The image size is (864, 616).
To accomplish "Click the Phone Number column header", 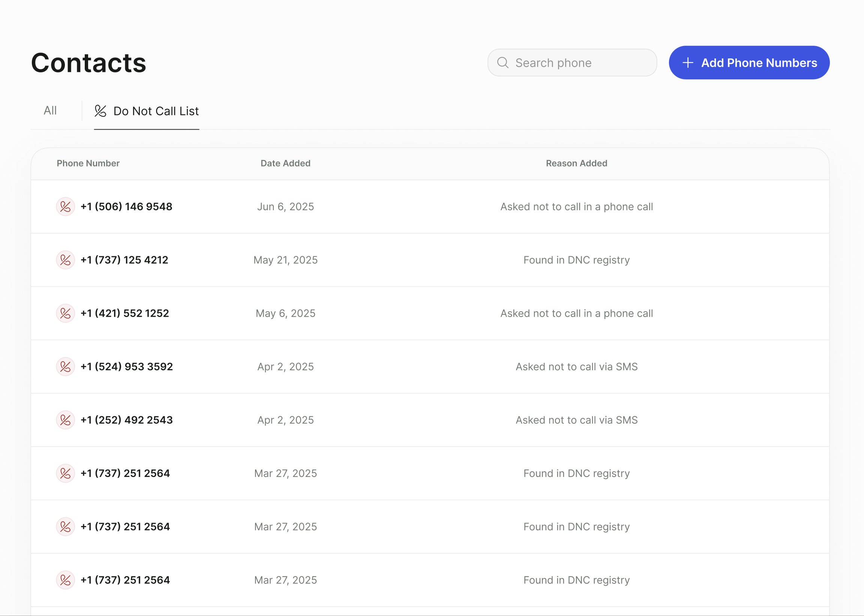I will point(88,163).
